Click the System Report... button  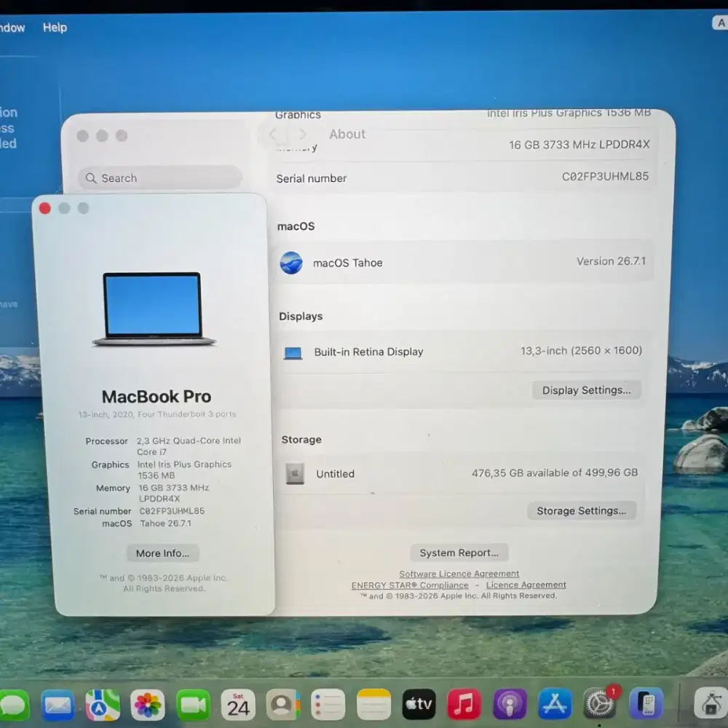click(459, 553)
